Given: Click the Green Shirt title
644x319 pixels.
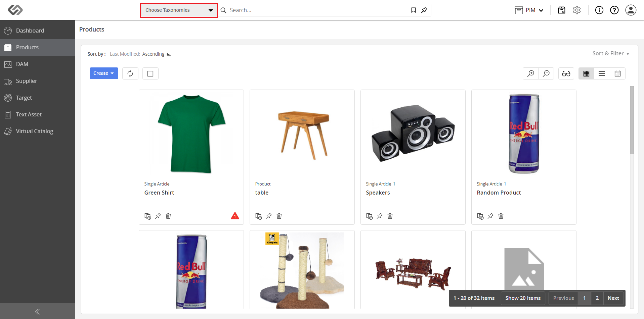Looking at the screenshot, I should 159,193.
